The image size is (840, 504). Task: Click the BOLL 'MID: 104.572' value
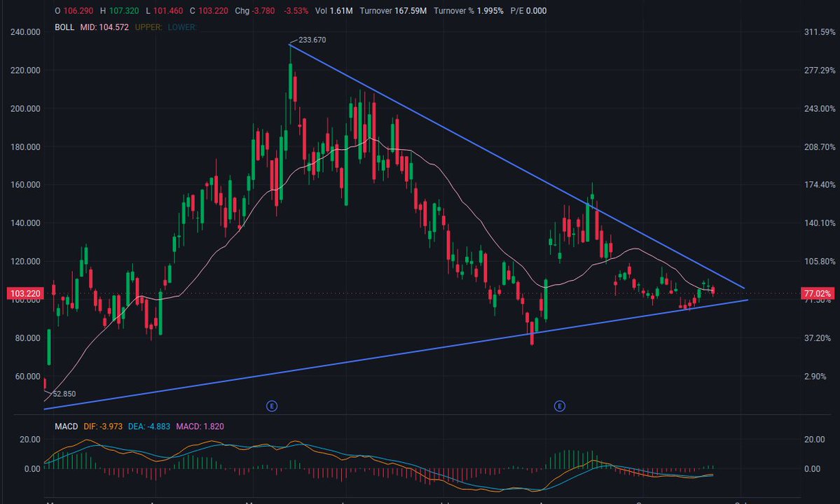click(104, 27)
